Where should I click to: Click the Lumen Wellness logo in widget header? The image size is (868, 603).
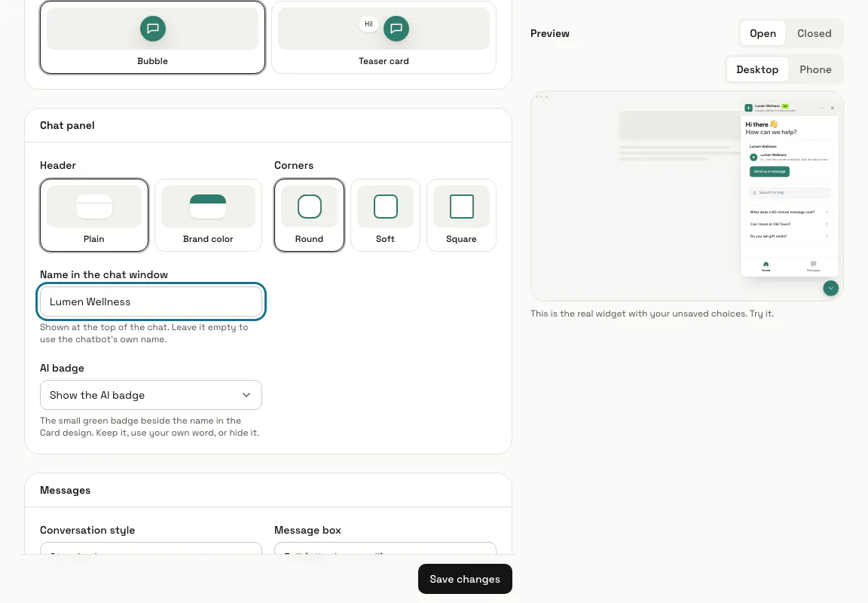point(748,108)
